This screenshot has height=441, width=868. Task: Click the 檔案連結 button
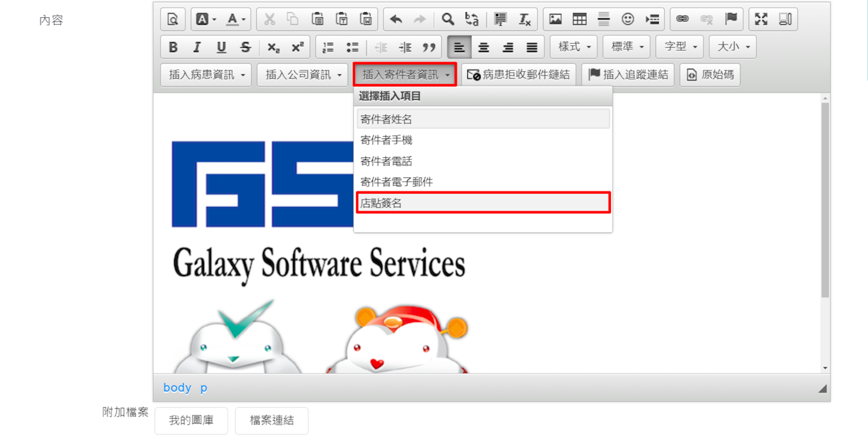coord(271,420)
